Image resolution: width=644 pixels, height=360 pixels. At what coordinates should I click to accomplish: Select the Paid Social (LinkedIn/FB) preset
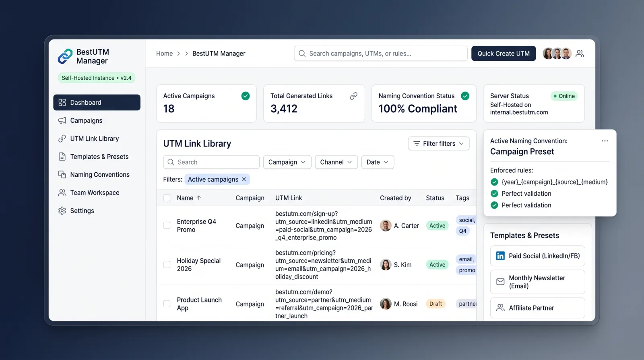537,256
